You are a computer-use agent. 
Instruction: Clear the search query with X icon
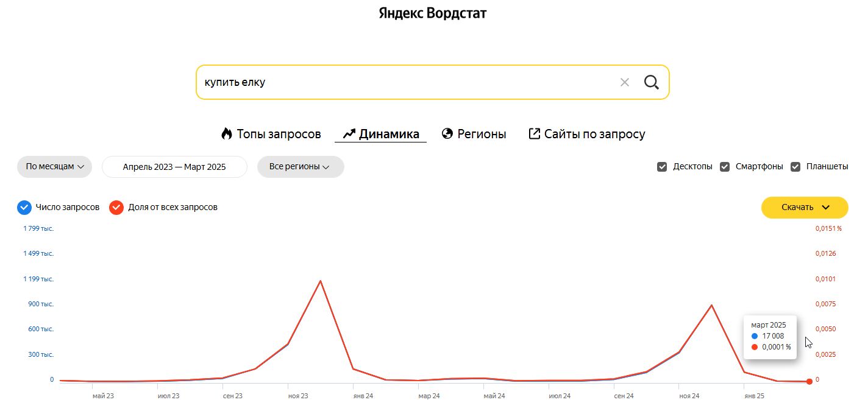point(624,82)
